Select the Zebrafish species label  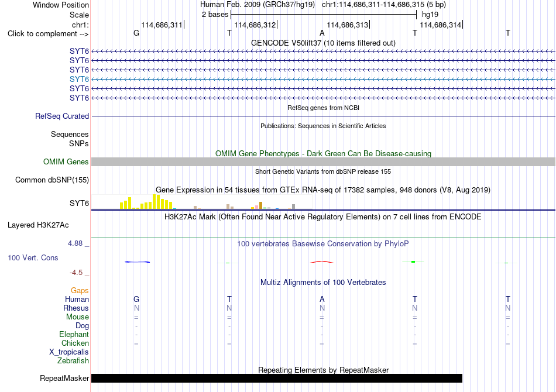tap(73, 361)
